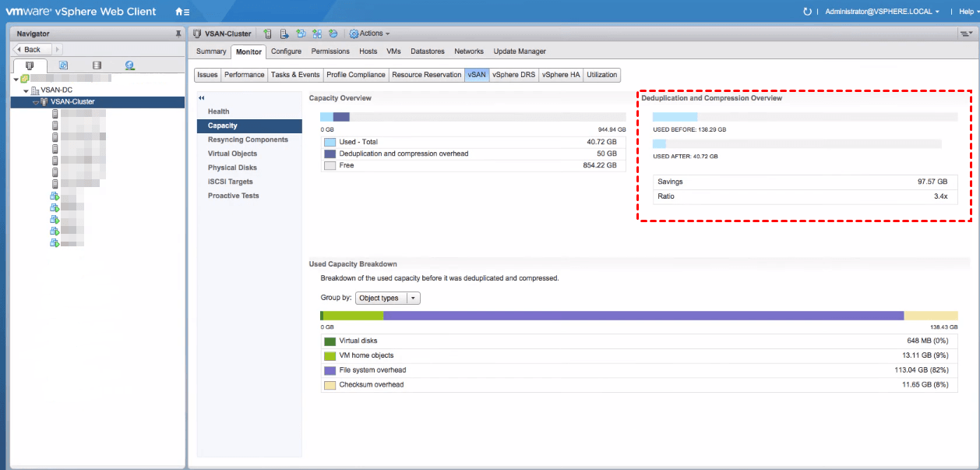Select VSAN-Cluster in the navigator tree
The height and width of the screenshot is (470, 980).
(72, 102)
